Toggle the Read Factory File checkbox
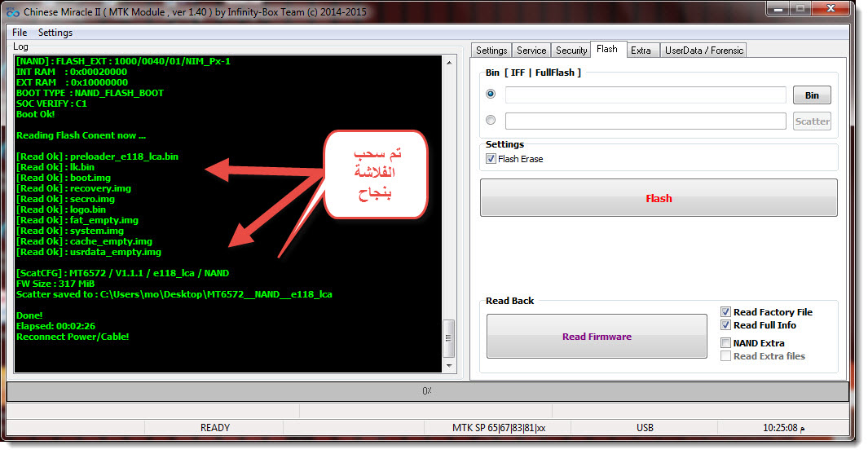This screenshot has height=454, width=868. coord(725,312)
